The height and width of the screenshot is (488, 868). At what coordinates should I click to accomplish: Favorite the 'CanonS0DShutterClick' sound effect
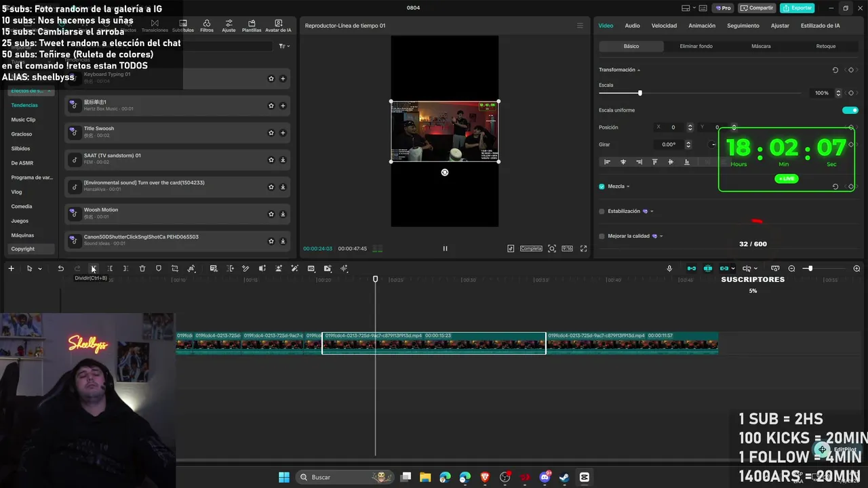[271, 241]
